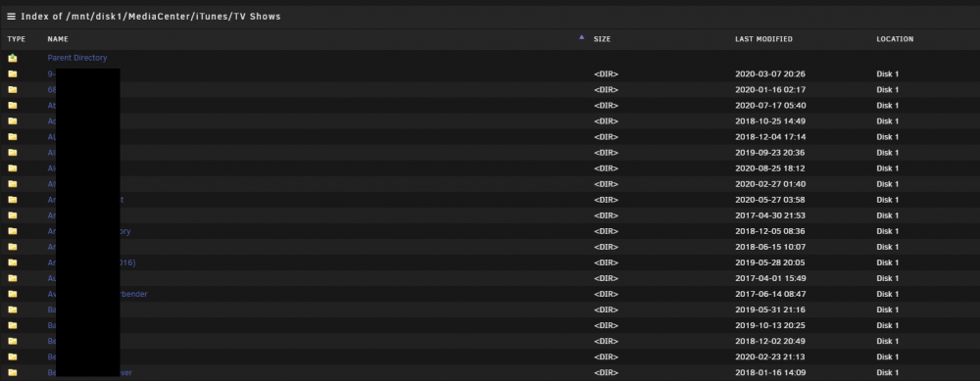The image size is (980, 381).
Task: Click folder icon of row dated 2018-01-16 14:09
Action: tap(13, 373)
